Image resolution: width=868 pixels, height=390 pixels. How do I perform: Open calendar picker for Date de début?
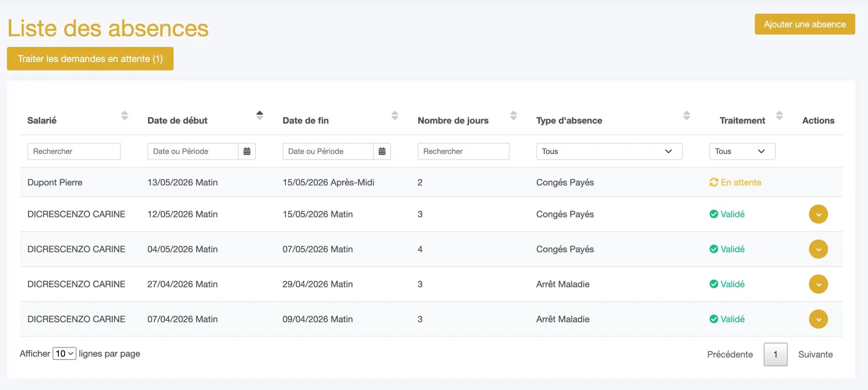tap(247, 151)
